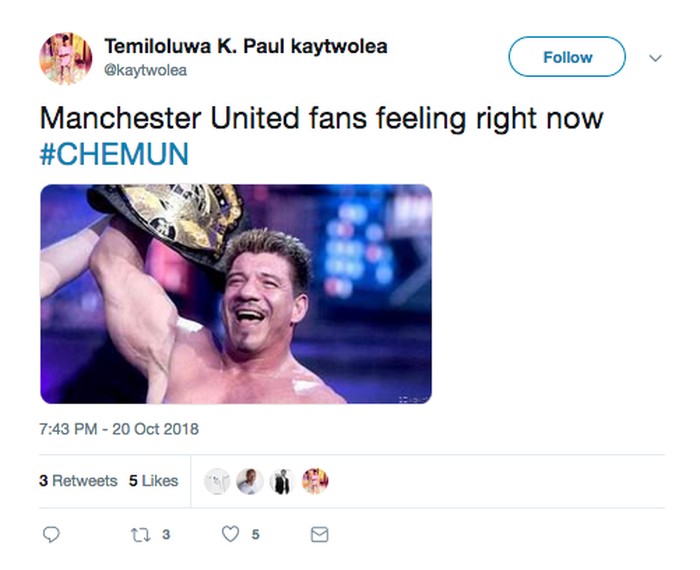Click the last avatar in the likers row
Viewport: 700px width, 570px height.
[x=315, y=481]
